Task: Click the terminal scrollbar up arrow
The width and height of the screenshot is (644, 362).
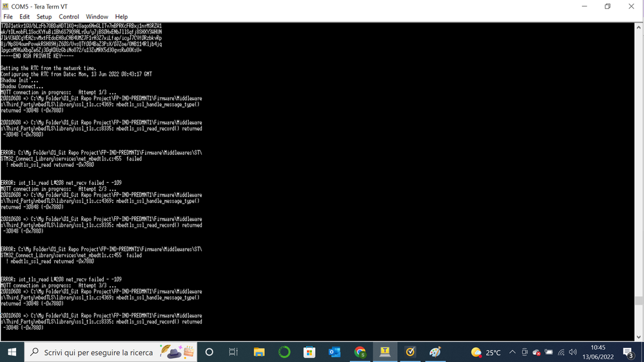Action: 638,27
